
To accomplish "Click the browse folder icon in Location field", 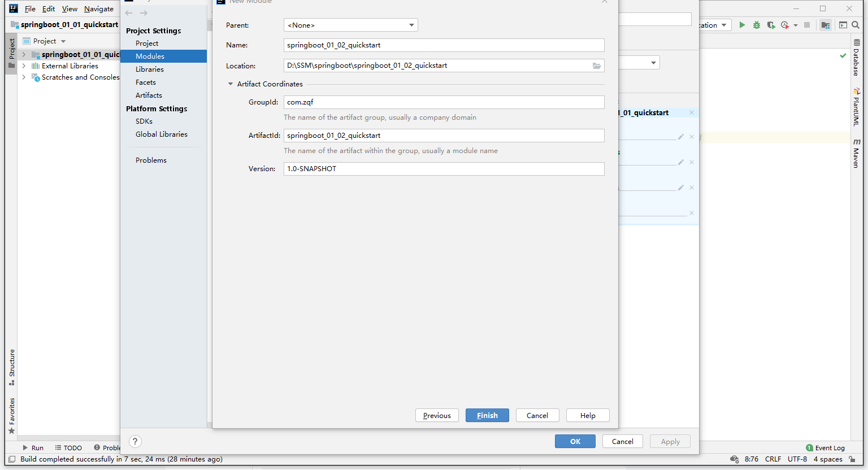I will click(x=597, y=66).
